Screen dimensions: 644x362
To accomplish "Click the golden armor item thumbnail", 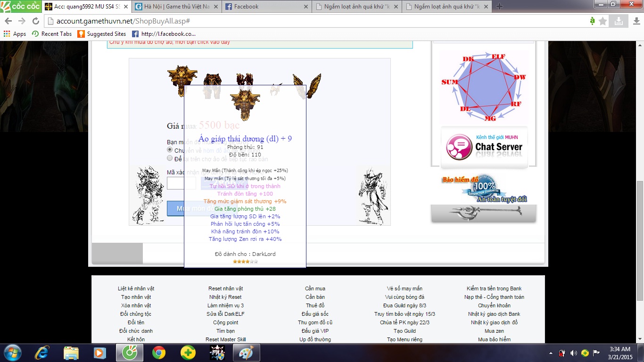I will (x=182, y=80).
